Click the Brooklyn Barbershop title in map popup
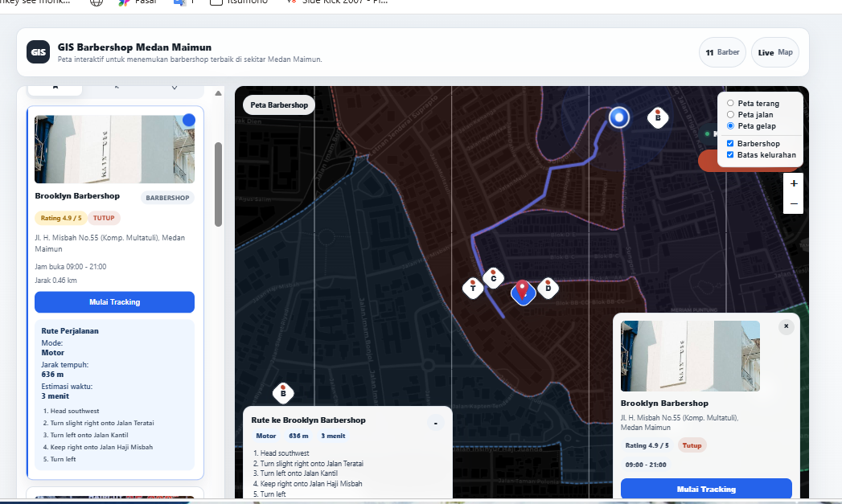The width and height of the screenshot is (842, 504). tap(664, 403)
